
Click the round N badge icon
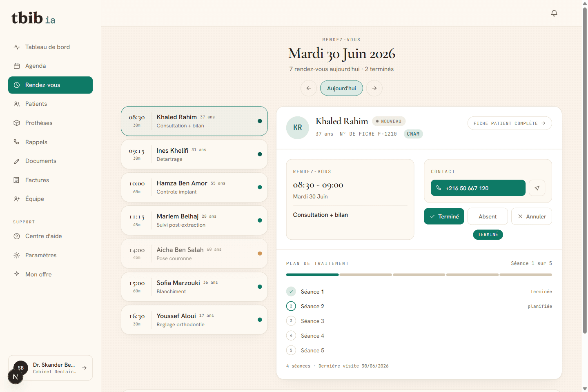[16, 376]
